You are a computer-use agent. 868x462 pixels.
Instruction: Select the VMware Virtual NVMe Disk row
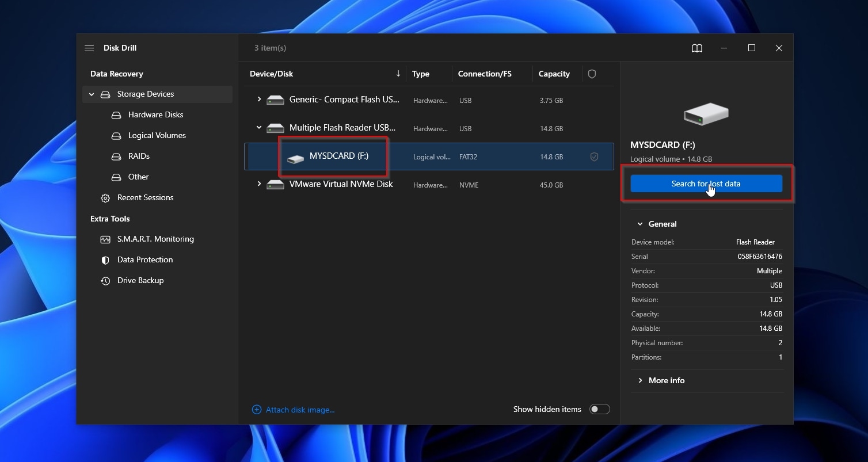tap(341, 184)
